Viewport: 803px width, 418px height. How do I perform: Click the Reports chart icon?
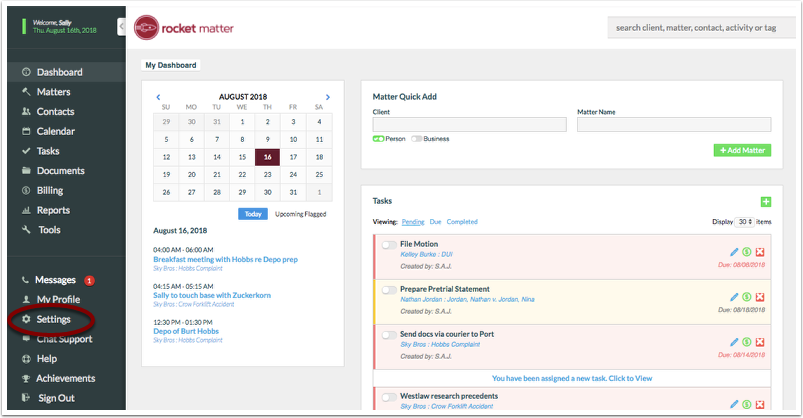click(26, 211)
